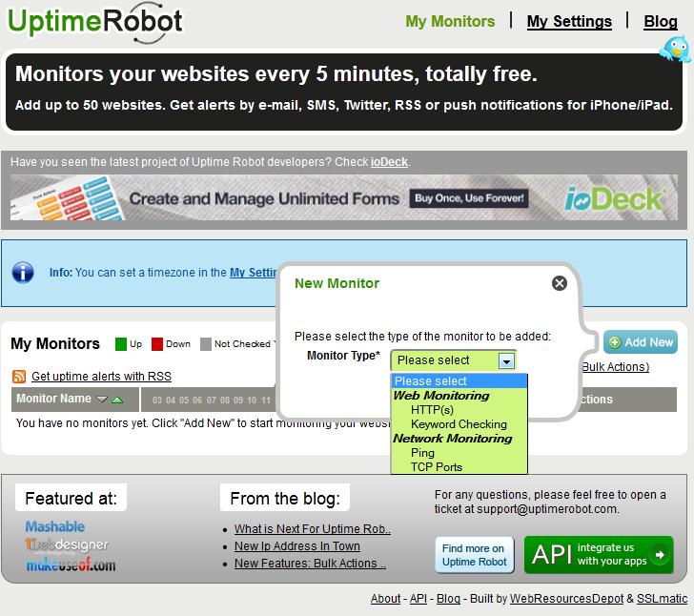This screenshot has height=616, width=694.
Task: Click the 'From the blog:' heading
Action: pyautogui.click(x=285, y=498)
